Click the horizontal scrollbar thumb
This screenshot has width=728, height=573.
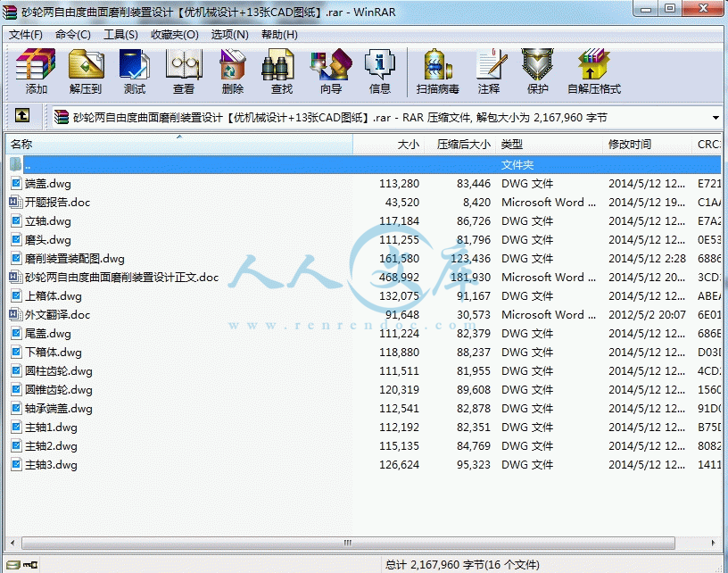(x=348, y=543)
